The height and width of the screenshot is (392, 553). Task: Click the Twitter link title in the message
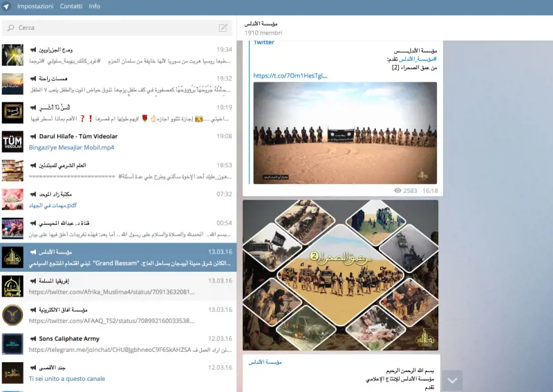point(264,43)
